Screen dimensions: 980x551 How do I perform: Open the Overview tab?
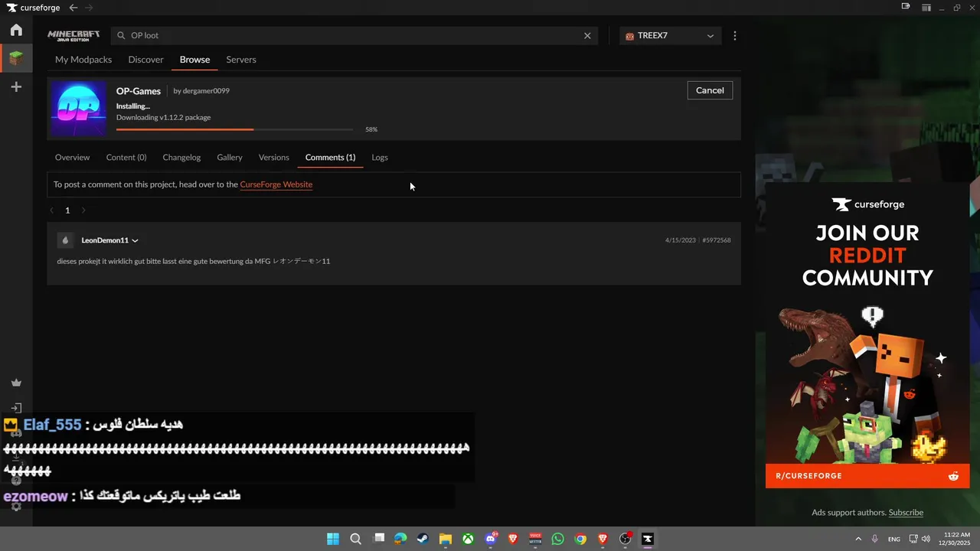[x=72, y=158]
